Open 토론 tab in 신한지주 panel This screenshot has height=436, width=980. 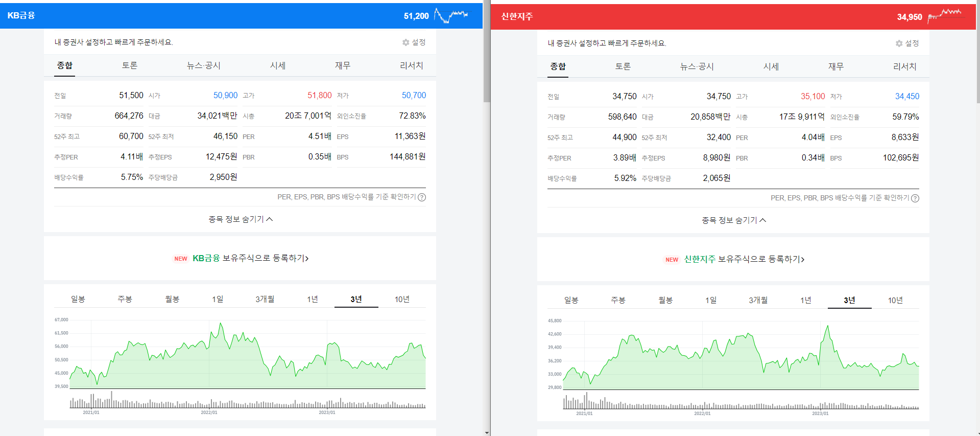[623, 66]
